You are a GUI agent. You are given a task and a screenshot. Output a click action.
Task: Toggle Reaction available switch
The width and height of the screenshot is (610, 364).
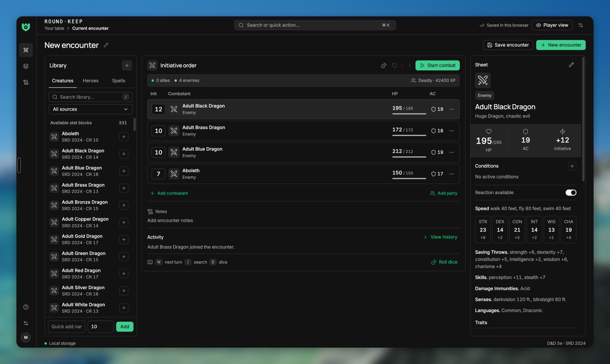pyautogui.click(x=571, y=193)
